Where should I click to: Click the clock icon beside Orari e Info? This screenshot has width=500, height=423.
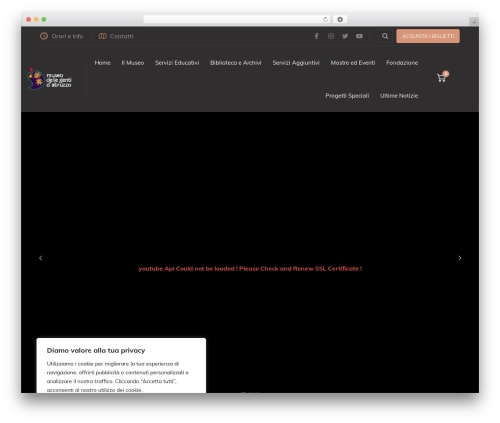coord(44,36)
